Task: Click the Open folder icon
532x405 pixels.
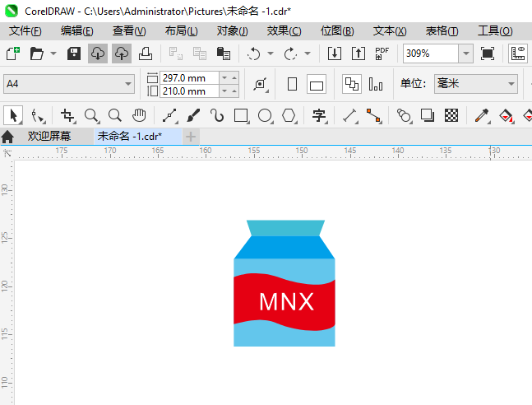Action: click(x=37, y=54)
